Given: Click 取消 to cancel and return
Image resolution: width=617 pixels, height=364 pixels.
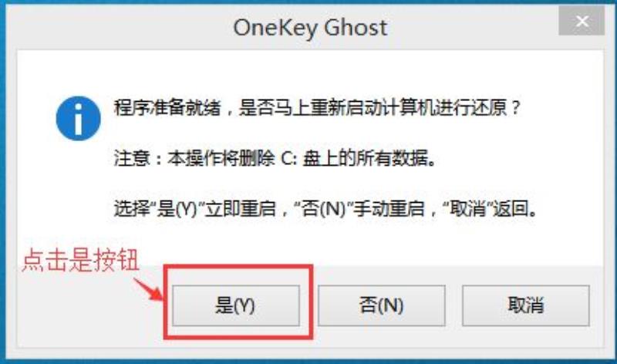Looking at the screenshot, I should [526, 305].
